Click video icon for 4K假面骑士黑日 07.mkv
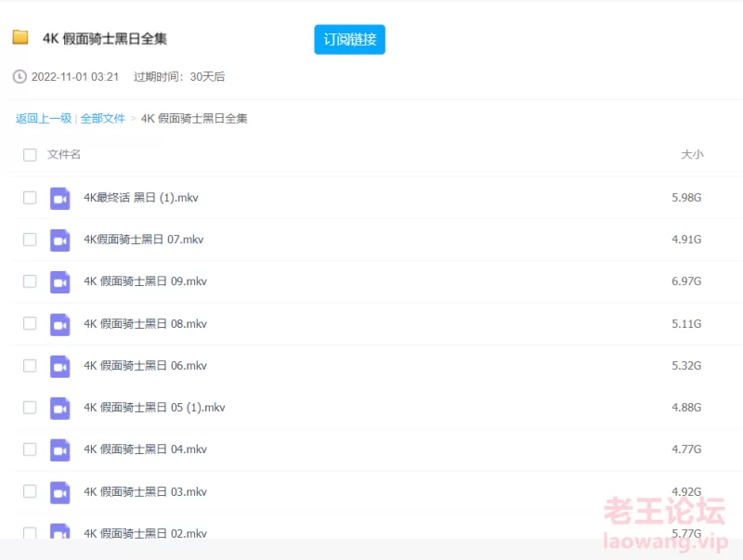 click(x=60, y=240)
